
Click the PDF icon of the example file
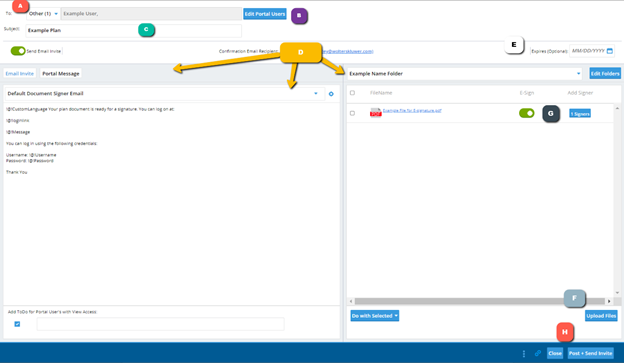[376, 113]
